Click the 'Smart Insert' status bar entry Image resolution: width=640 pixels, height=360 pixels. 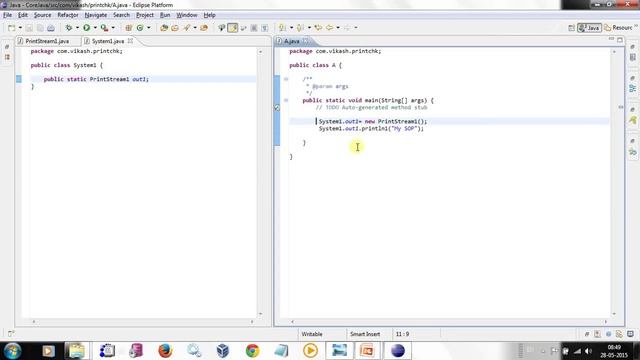coord(365,334)
